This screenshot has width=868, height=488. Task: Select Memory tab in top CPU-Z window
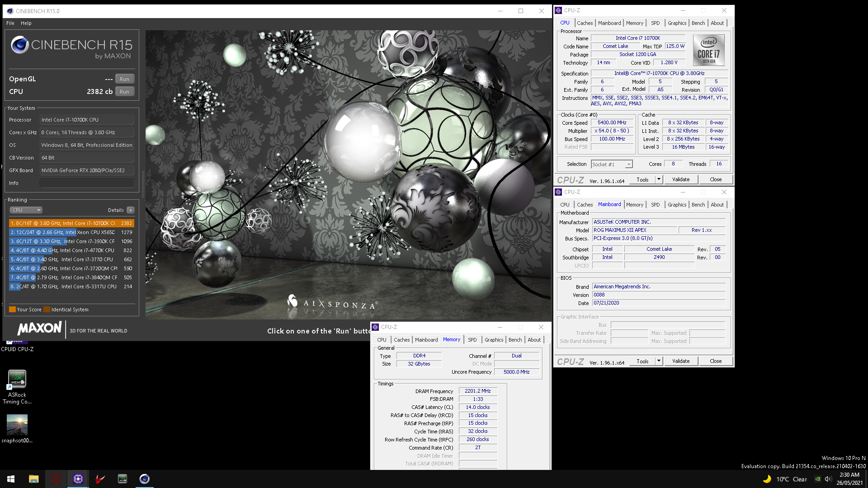point(634,23)
